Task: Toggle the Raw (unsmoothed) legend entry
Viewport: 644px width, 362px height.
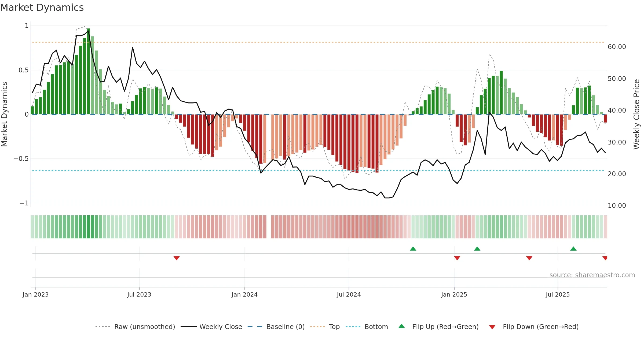Action: 135,327
